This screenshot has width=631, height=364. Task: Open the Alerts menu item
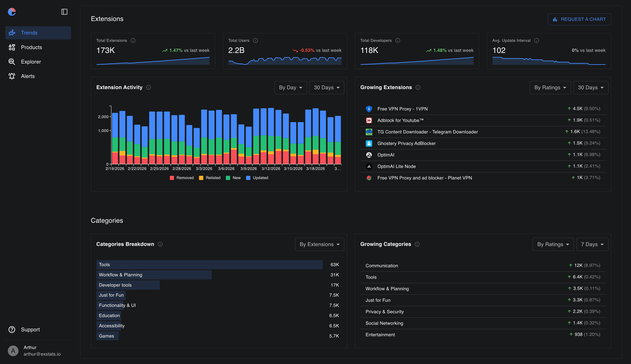(28, 76)
